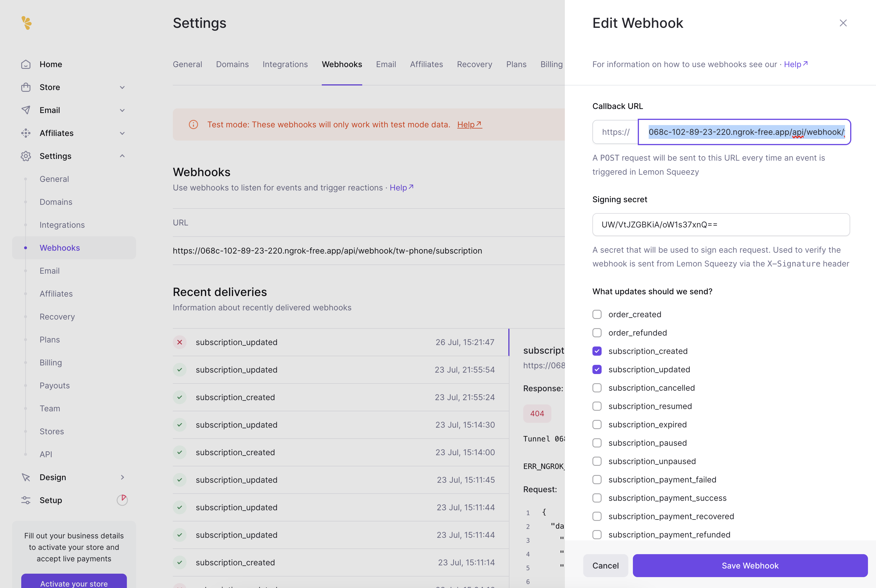876x588 pixels.
Task: Click success icon for 23 Jul 21:55:24 delivery
Action: click(180, 397)
